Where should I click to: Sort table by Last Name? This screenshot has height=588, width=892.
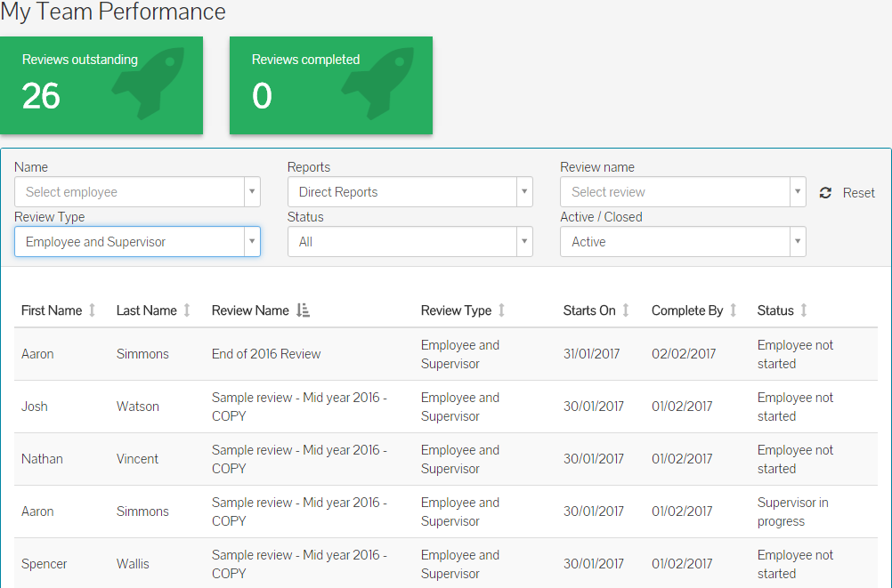[x=187, y=310]
